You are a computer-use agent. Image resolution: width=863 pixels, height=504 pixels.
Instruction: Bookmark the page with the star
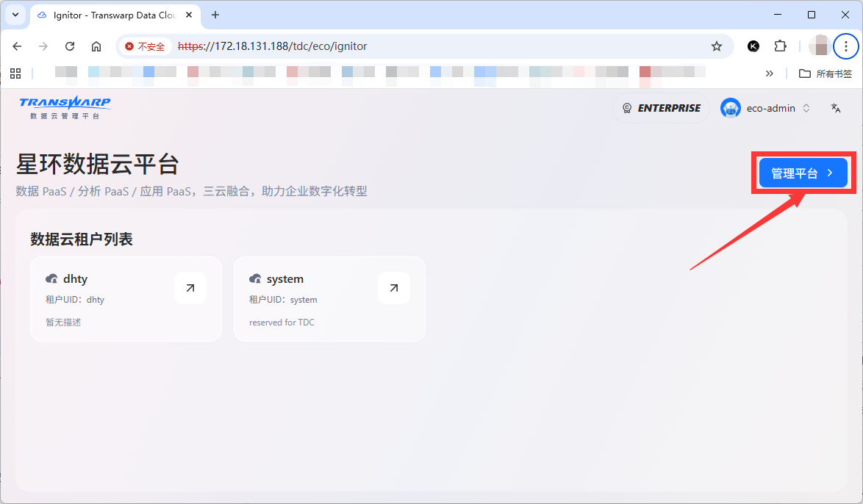716,46
